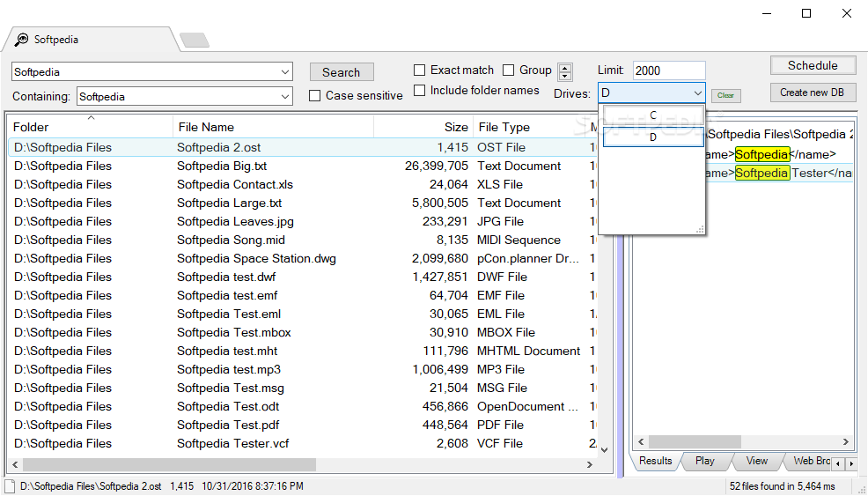Select Softpedia 2.ost row
The image size is (868, 496).
(x=303, y=147)
